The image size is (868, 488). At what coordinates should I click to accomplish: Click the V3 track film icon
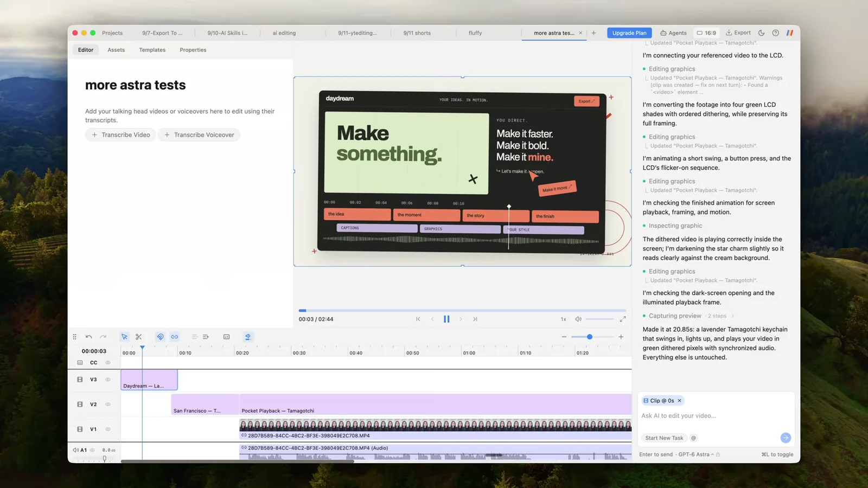(x=80, y=380)
